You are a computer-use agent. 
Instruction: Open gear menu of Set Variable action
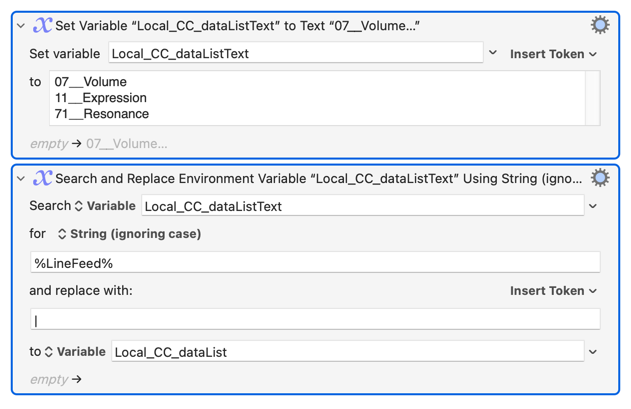point(600,26)
